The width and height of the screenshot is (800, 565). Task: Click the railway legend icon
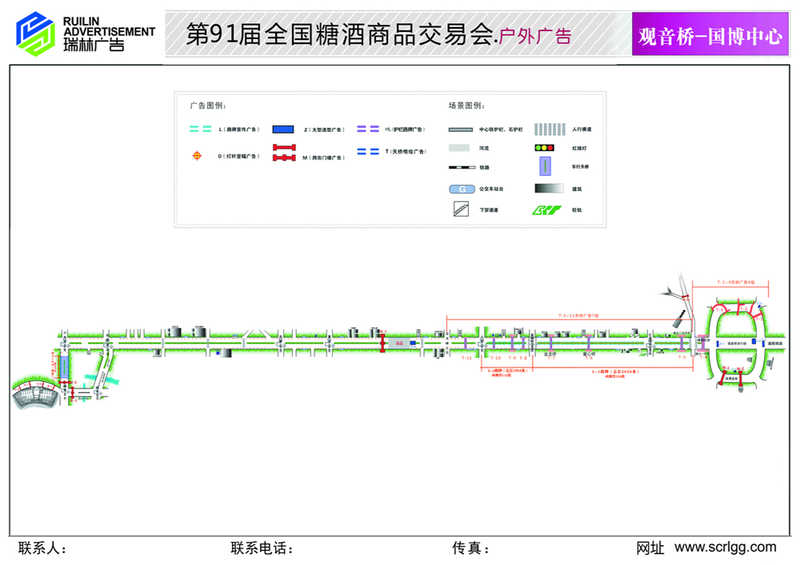point(461,167)
